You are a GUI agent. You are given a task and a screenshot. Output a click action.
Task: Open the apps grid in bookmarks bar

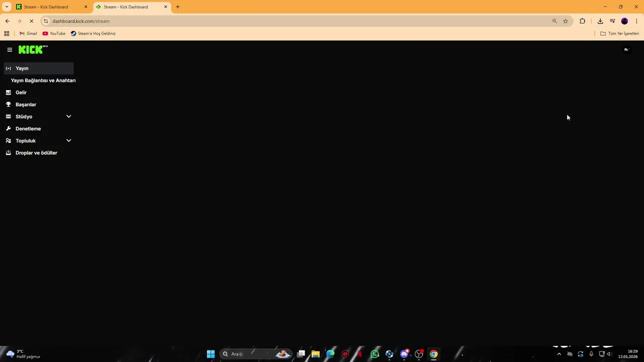7,34
